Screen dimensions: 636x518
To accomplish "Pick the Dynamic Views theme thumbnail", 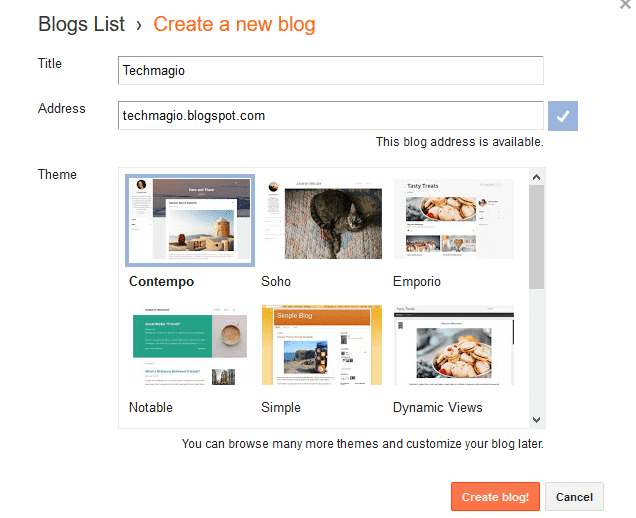I will coord(453,346).
